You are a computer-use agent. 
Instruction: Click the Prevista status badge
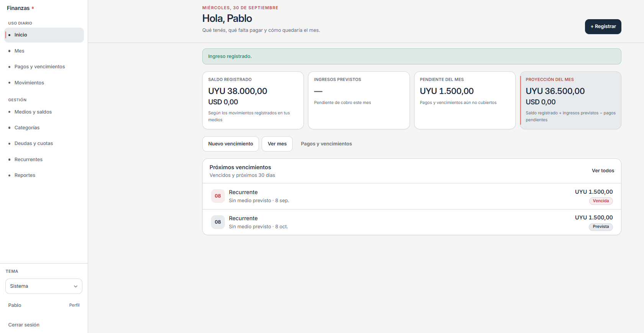click(x=601, y=227)
